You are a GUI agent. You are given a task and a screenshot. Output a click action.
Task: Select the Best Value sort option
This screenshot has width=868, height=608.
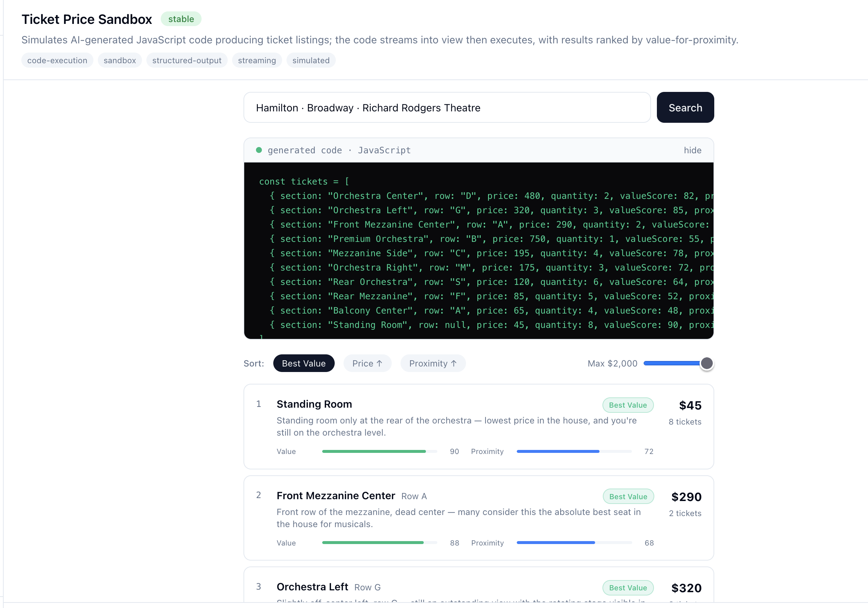point(303,363)
